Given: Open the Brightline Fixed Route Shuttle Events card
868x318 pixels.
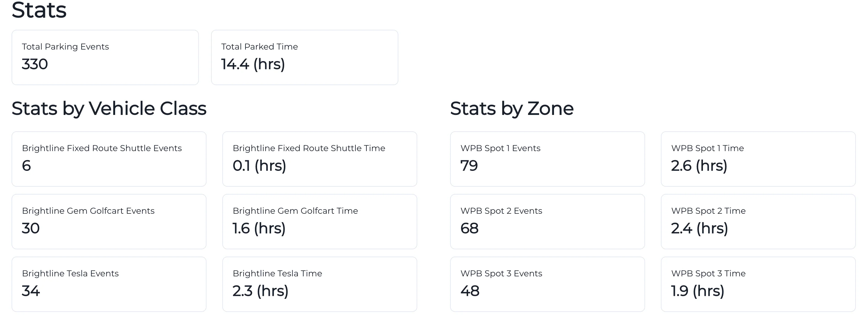Looking at the screenshot, I should tap(109, 159).
